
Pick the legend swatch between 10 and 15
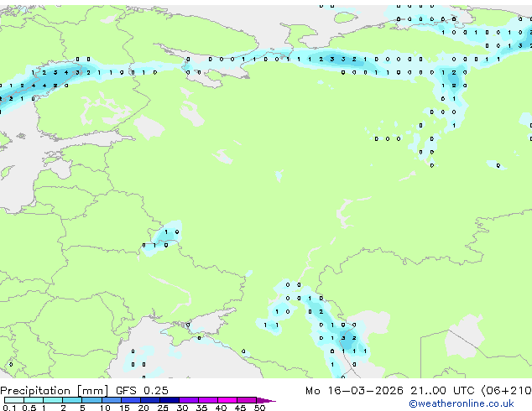111,400
